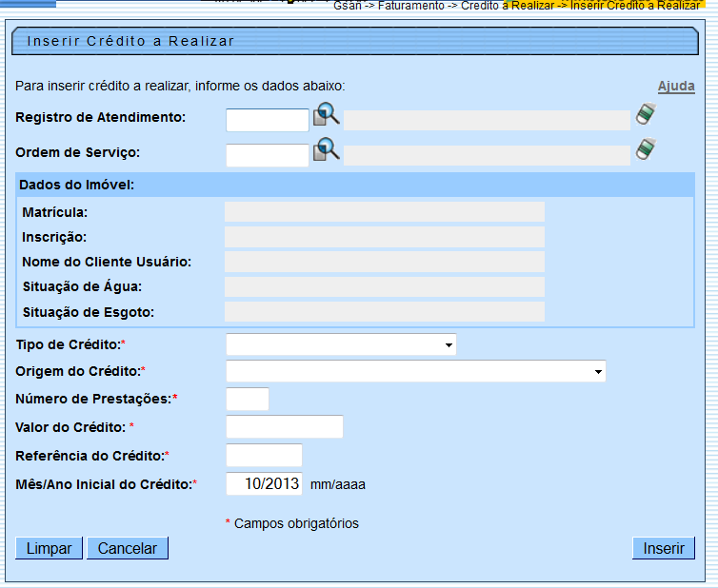This screenshot has height=588, width=718.
Task: Submit the form with Inserir button
Action: click(663, 548)
